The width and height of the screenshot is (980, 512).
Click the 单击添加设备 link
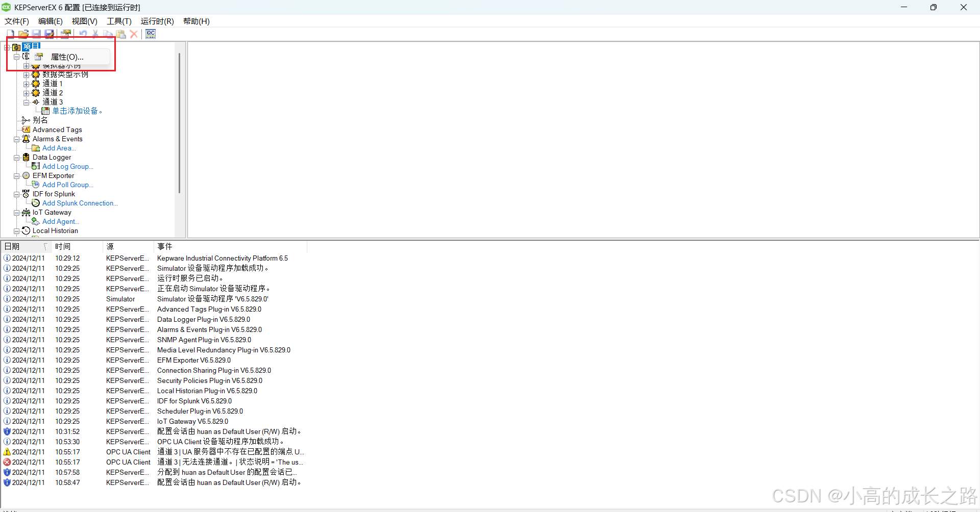pos(77,111)
